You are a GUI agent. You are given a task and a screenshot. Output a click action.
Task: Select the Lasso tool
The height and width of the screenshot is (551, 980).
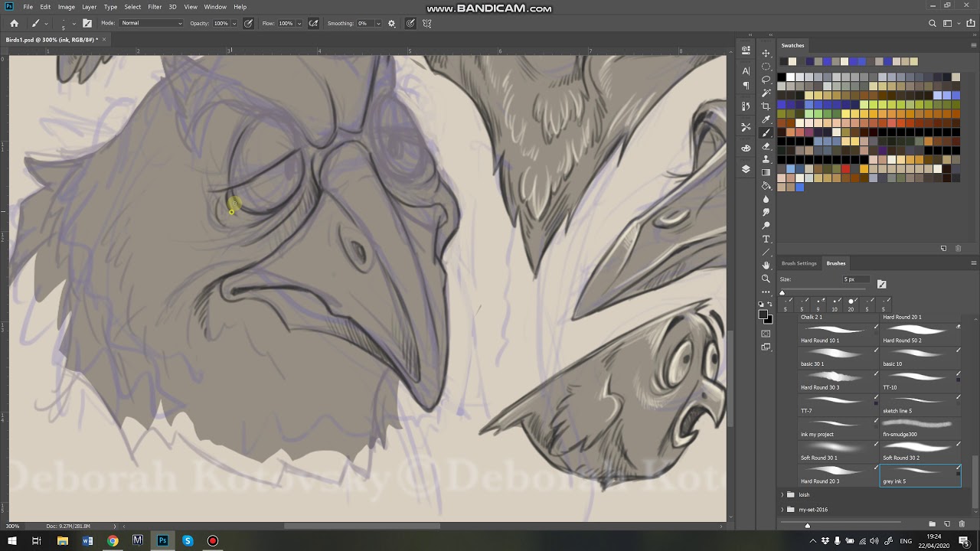coord(766,80)
